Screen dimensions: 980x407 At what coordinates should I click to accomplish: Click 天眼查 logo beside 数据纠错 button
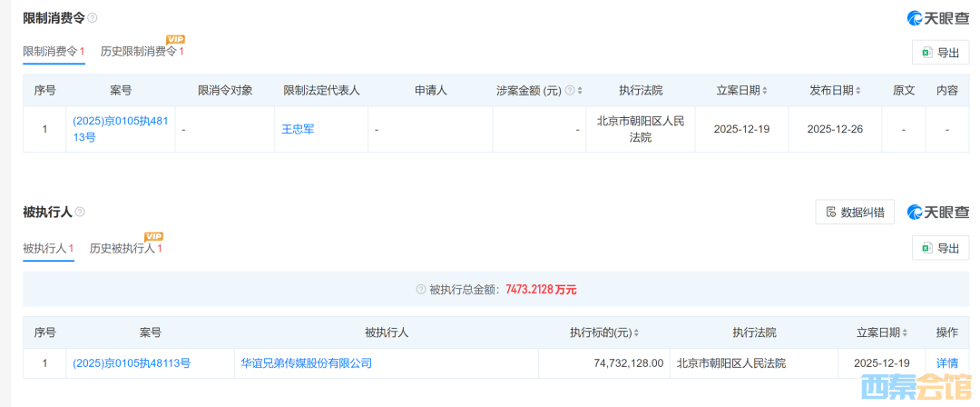(x=938, y=212)
